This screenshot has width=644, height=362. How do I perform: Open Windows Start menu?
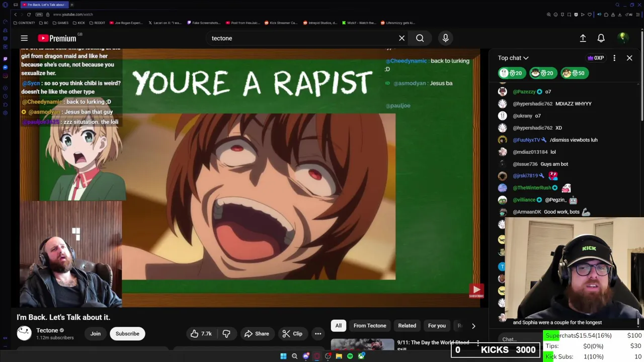(283, 356)
